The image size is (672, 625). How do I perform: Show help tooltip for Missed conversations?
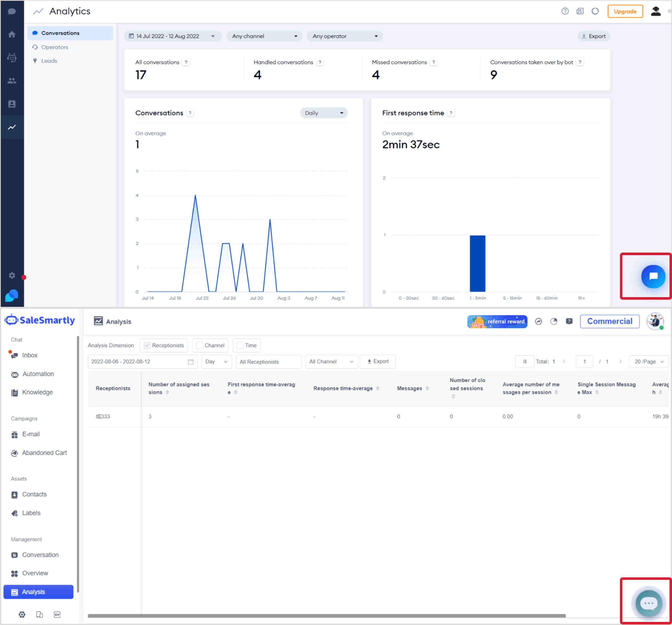point(433,62)
